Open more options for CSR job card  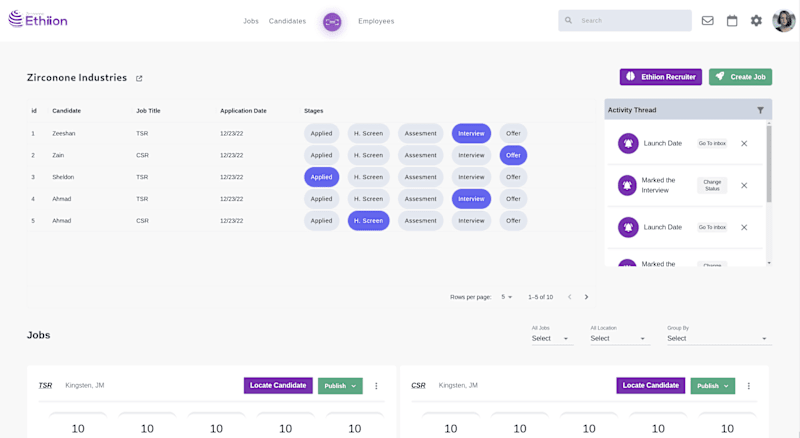coord(748,386)
